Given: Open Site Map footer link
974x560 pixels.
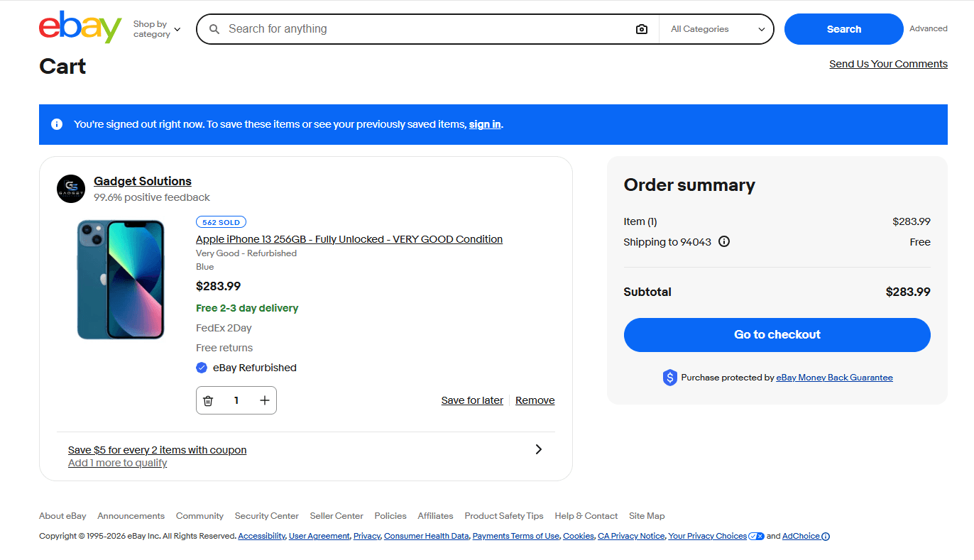Looking at the screenshot, I should coord(647,516).
